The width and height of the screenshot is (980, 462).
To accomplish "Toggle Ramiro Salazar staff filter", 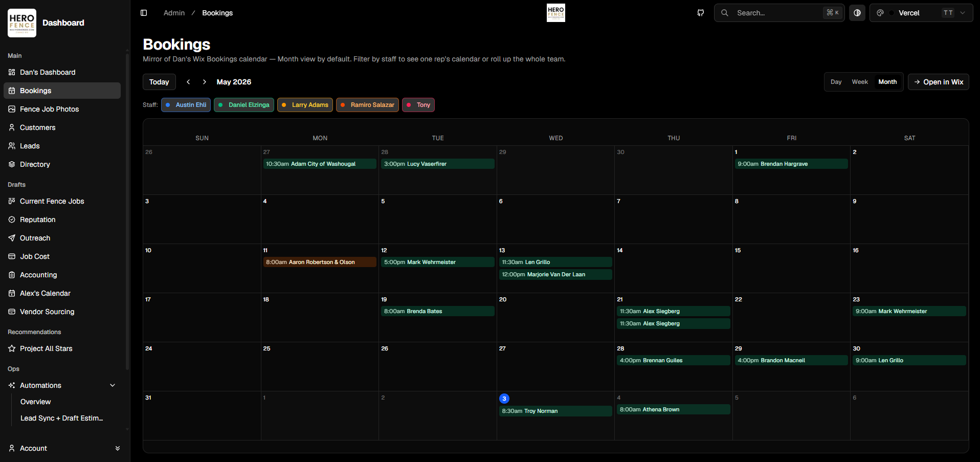I will pos(367,105).
